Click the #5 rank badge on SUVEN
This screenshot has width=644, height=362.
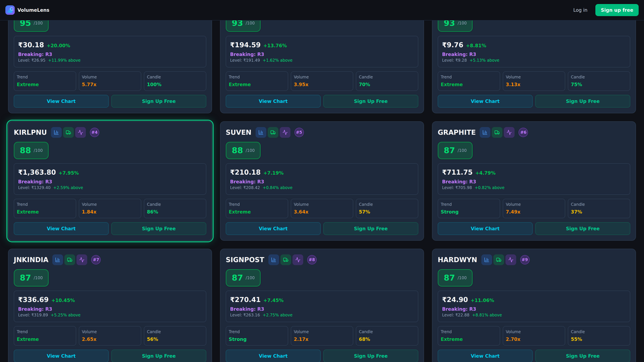pyautogui.click(x=299, y=132)
